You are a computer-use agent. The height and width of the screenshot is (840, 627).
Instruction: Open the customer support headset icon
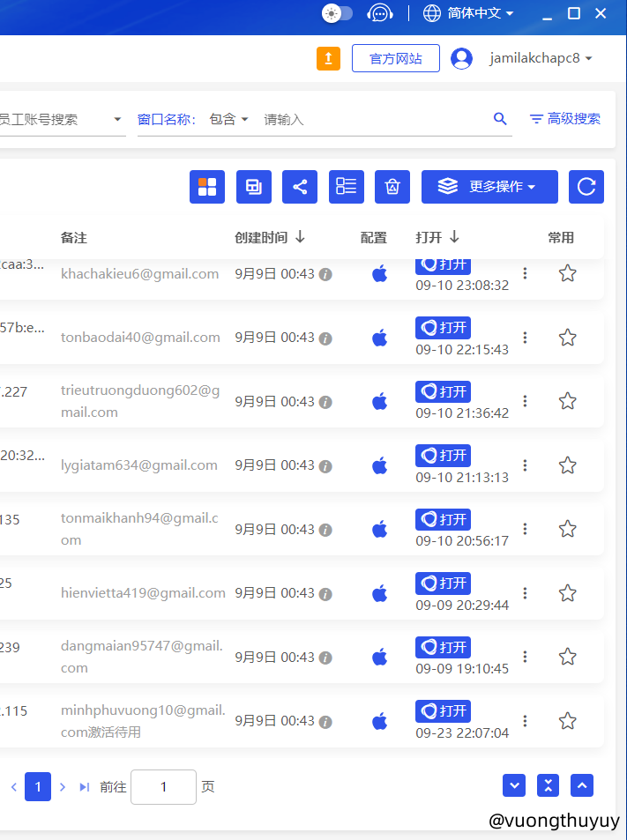pyautogui.click(x=380, y=13)
